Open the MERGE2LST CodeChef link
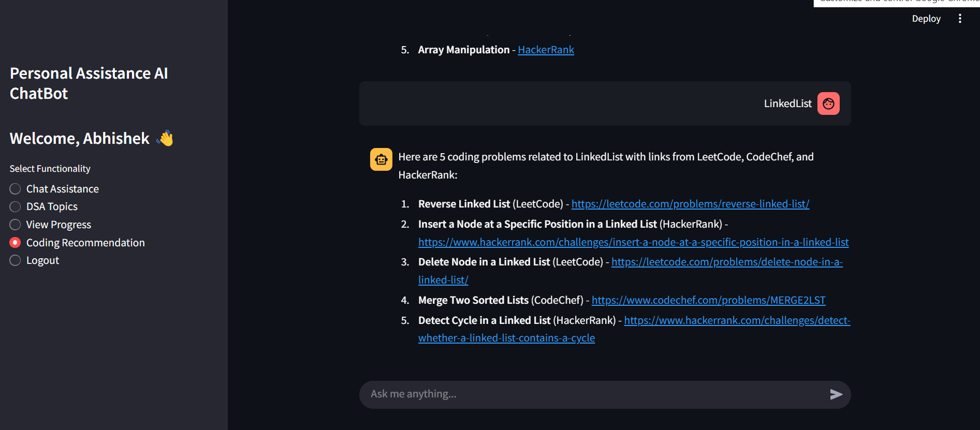The image size is (980, 430). (x=708, y=300)
